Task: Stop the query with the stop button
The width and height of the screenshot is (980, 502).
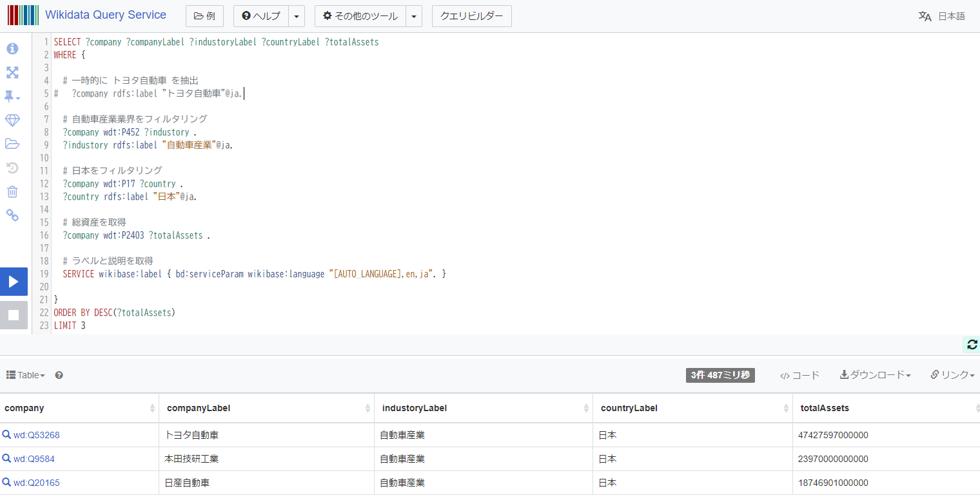Action: (14, 315)
